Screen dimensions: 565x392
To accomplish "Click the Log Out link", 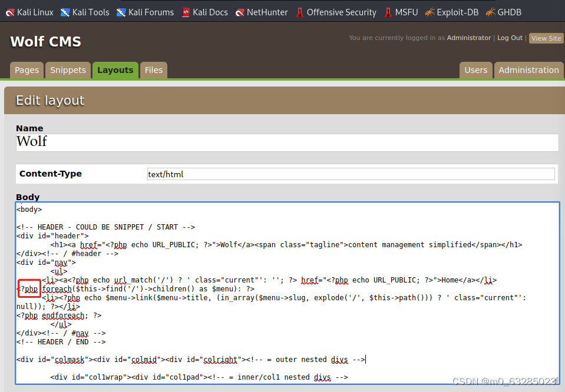I will pos(510,38).
